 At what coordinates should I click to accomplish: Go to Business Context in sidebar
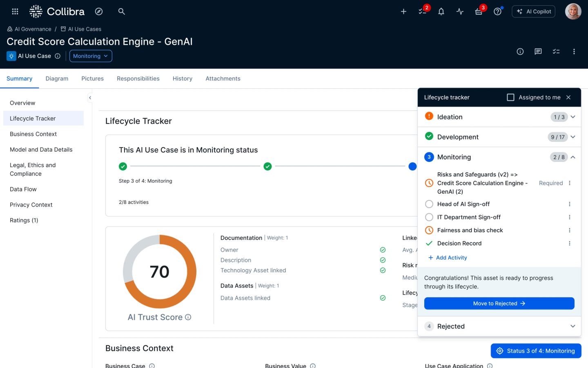33,134
